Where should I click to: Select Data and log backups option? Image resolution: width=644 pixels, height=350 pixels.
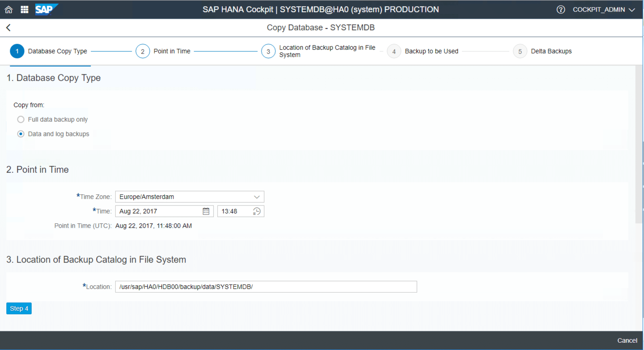(21, 134)
